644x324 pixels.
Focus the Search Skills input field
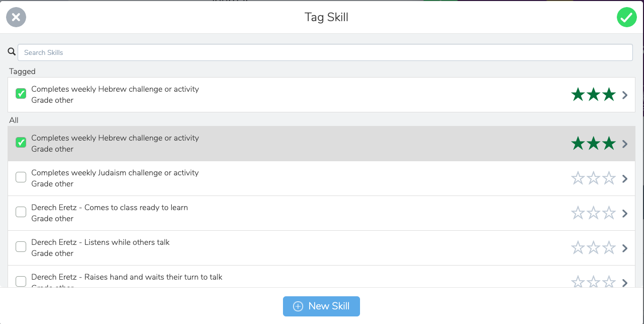325,52
